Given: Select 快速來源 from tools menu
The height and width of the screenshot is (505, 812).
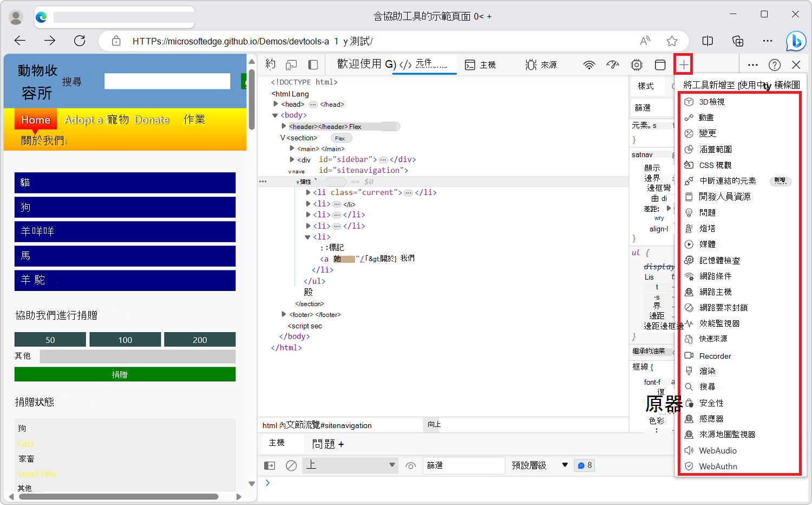Looking at the screenshot, I should (739, 339).
